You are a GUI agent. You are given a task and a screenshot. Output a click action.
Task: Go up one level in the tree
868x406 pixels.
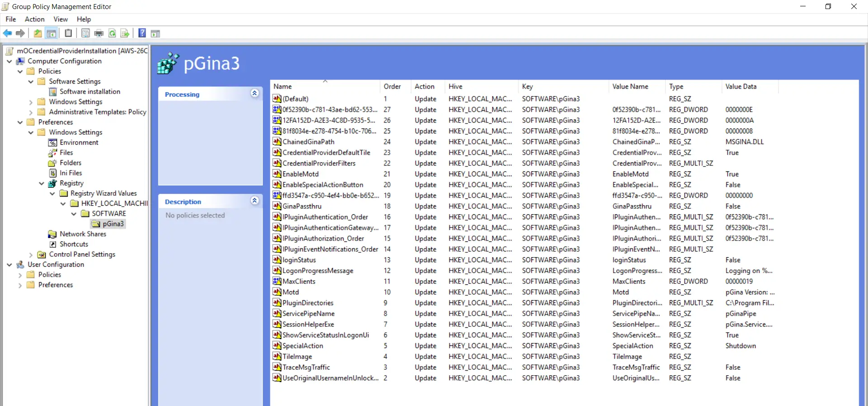[x=38, y=33]
